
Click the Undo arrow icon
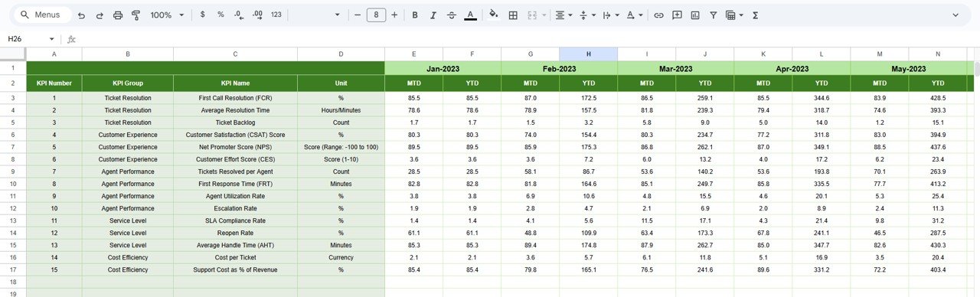coord(81,15)
